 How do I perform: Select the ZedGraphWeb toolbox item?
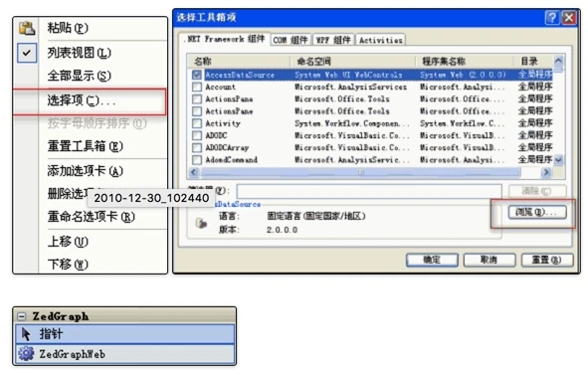[125, 353]
